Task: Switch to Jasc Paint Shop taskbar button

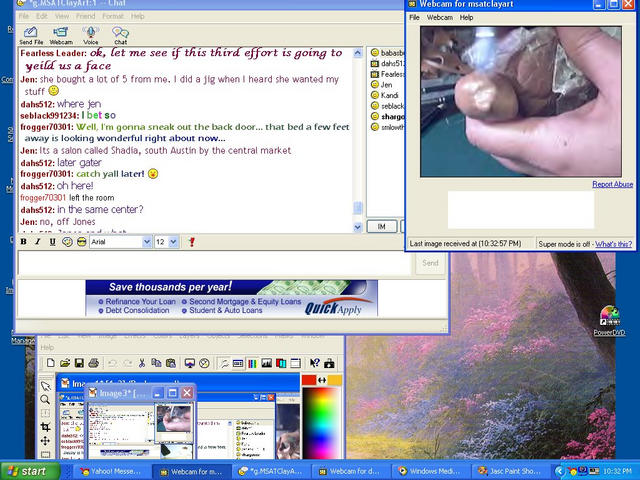Action: pos(509,471)
